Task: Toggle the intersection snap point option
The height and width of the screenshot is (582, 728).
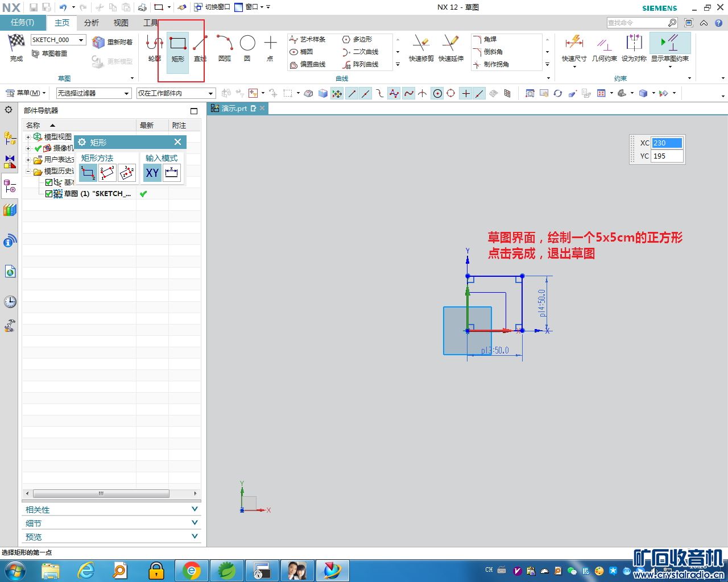Action: [x=423, y=93]
